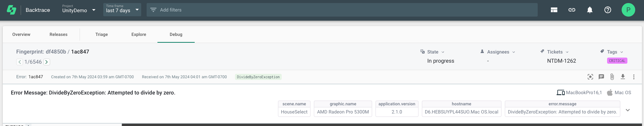Expand the attributes row chevron
644x126 pixels.
coord(628,110)
